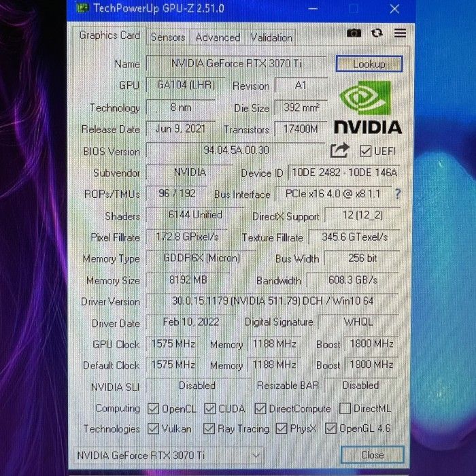476x476 pixels.
Task: Click the Bandwidth field 608.3 GB/s
Action: [x=352, y=279]
